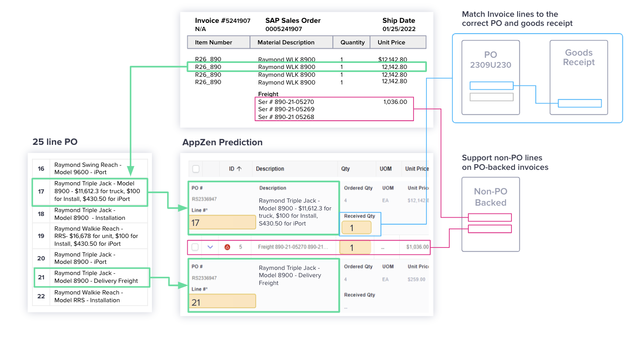Check the Freight row checkbox
The width and height of the screenshot is (644, 338).
click(195, 247)
